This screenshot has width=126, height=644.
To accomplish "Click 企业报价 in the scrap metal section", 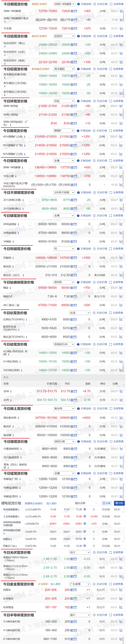I will (x=43, y=584).
